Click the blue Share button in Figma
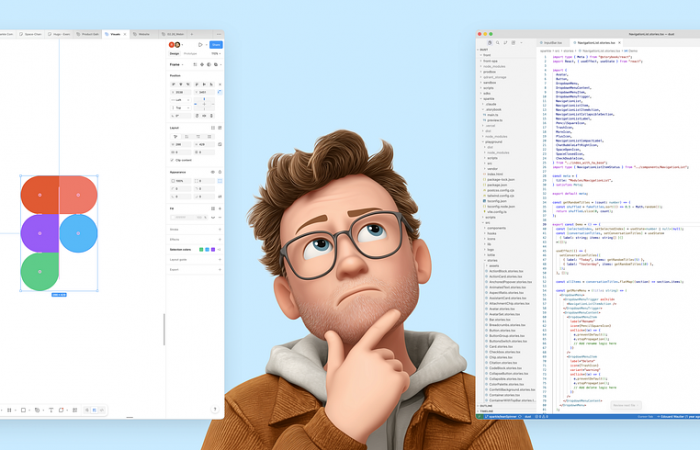The height and width of the screenshot is (450, 700). (216, 44)
